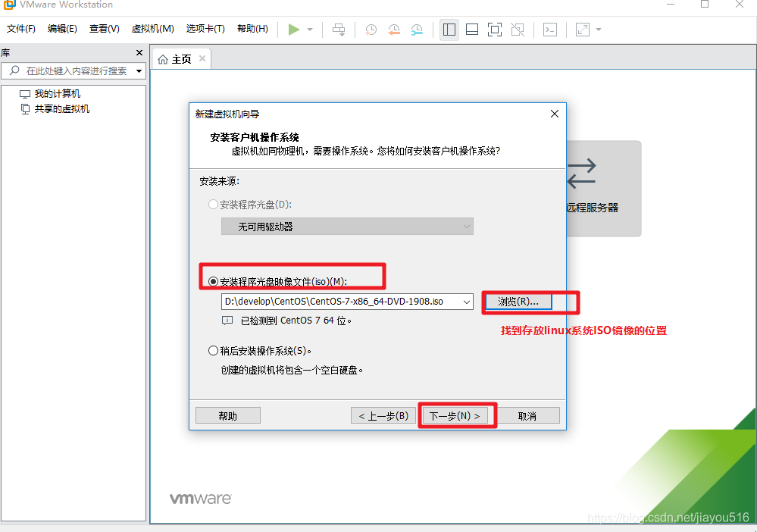757x532 pixels.
Task: Click the VMware Workstation title bar icon
Action: click(10, 5)
